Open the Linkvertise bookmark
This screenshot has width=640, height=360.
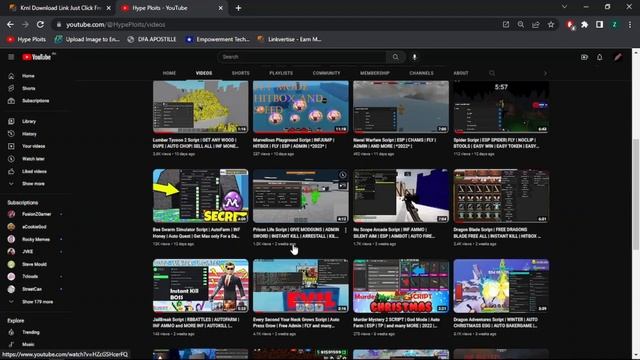point(289,39)
